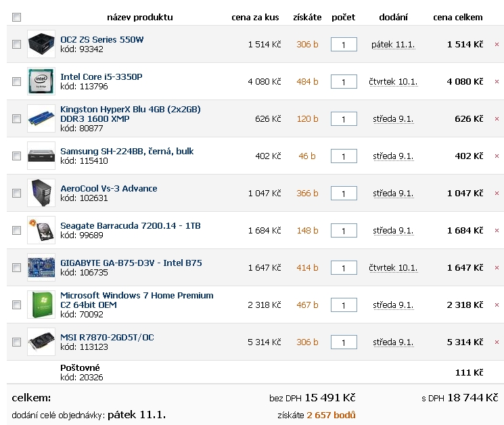The height and width of the screenshot is (425, 504).
Task: Focus quantity box for Intel Core i5-3350P
Action: [x=344, y=82]
